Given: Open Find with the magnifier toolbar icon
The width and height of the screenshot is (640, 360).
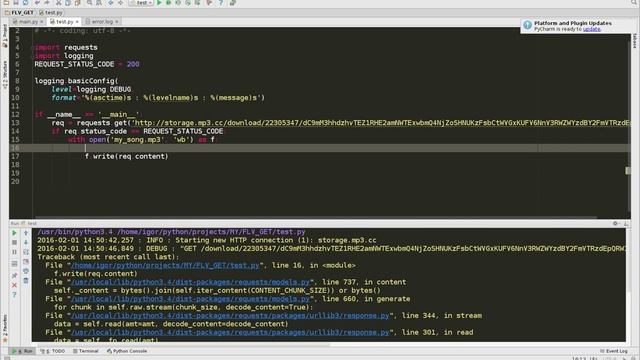Looking at the screenshot, I should 89,3.
